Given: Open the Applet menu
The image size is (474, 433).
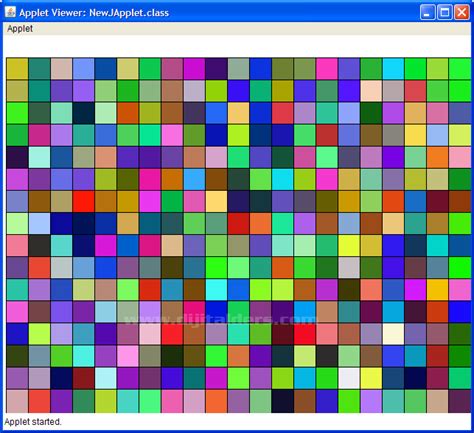Looking at the screenshot, I should 20,29.
